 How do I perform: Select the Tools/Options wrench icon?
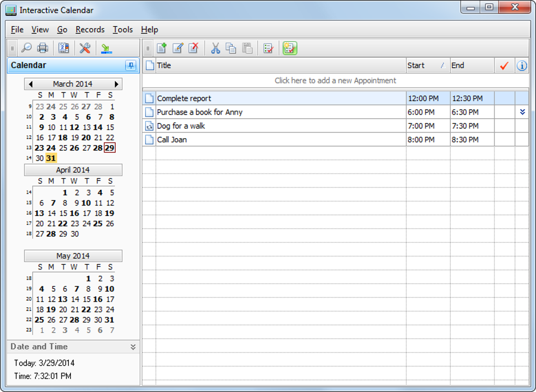85,48
